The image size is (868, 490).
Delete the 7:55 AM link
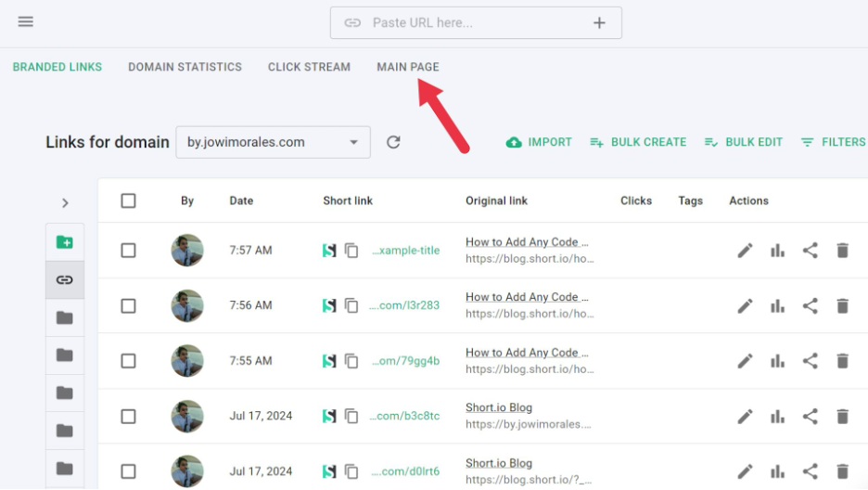pyautogui.click(x=843, y=361)
